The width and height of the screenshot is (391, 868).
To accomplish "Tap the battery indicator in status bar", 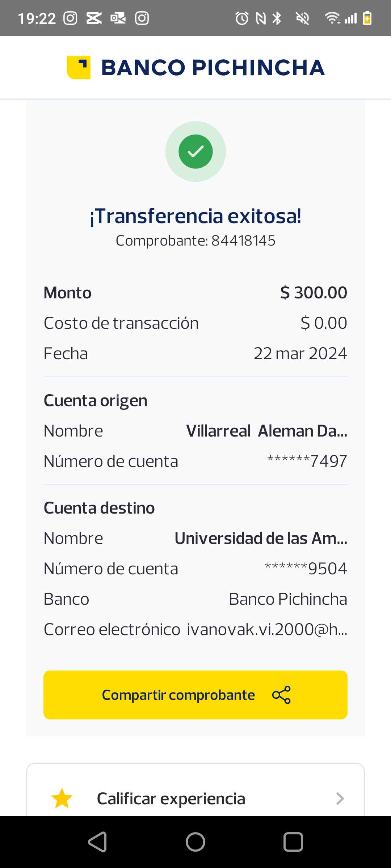I will coord(367,18).
